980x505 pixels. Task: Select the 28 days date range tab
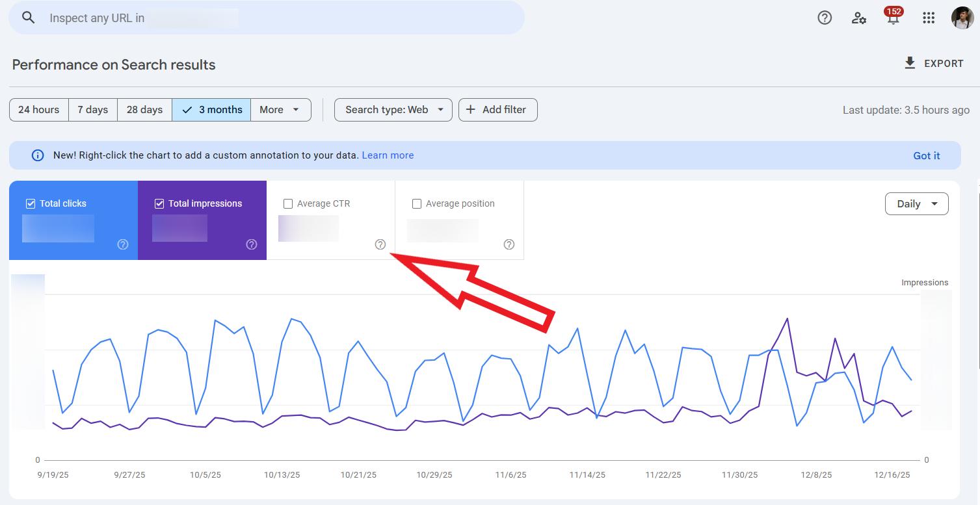(x=144, y=109)
